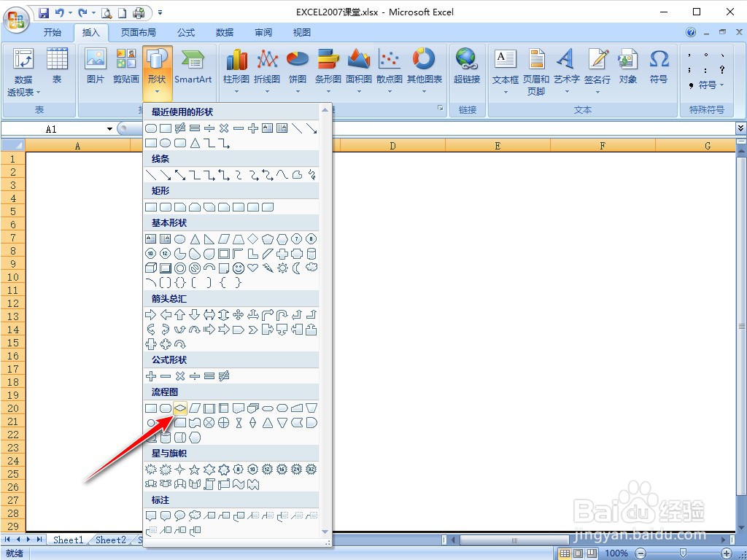Switch to the 公式 tab
The image size is (747, 560).
(x=186, y=32)
